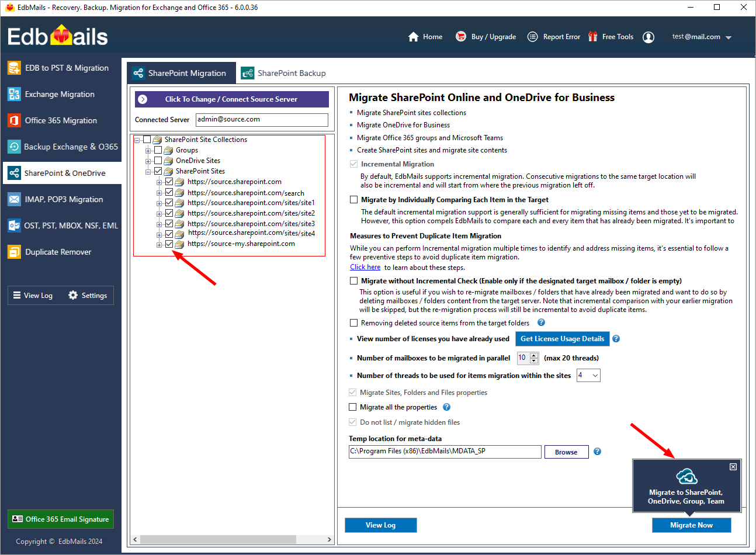Click the Temp location path field
The height and width of the screenshot is (555, 756).
(445, 452)
